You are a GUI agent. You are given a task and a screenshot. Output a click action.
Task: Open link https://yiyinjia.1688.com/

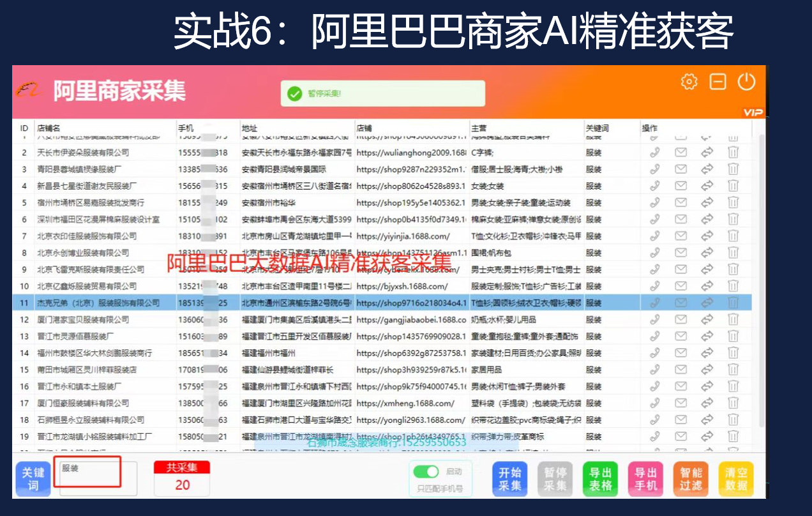403,236
